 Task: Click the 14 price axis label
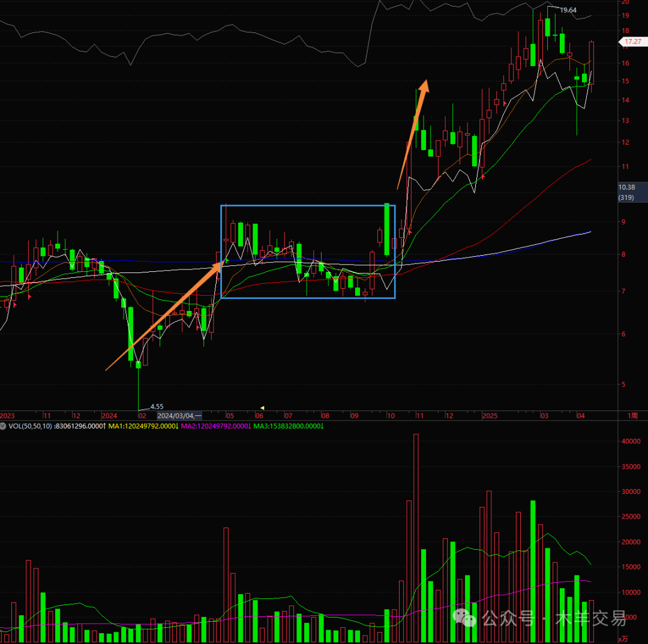[625, 100]
